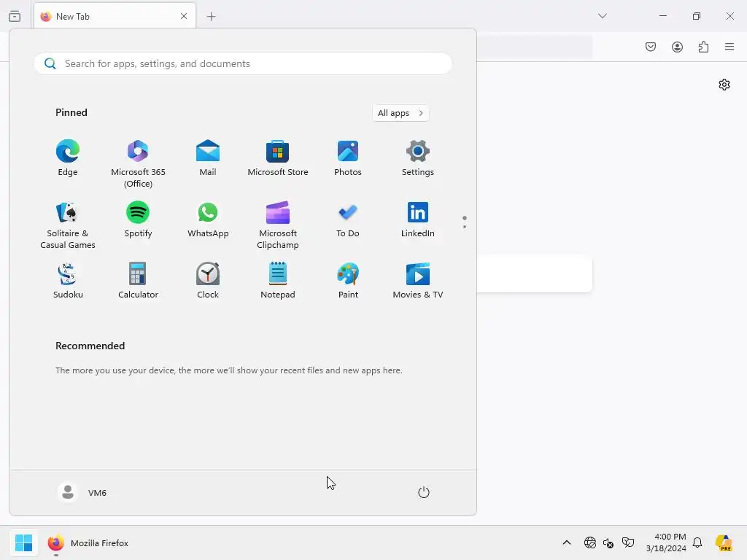This screenshot has width=747, height=560.
Task: Launch Solitaire & Casual Games
Action: click(68, 225)
